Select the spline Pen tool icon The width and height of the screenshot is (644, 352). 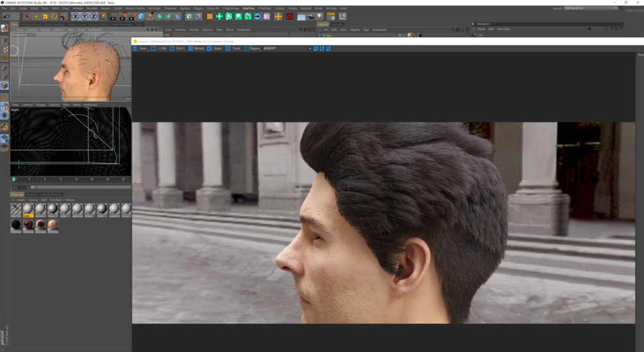(151, 17)
